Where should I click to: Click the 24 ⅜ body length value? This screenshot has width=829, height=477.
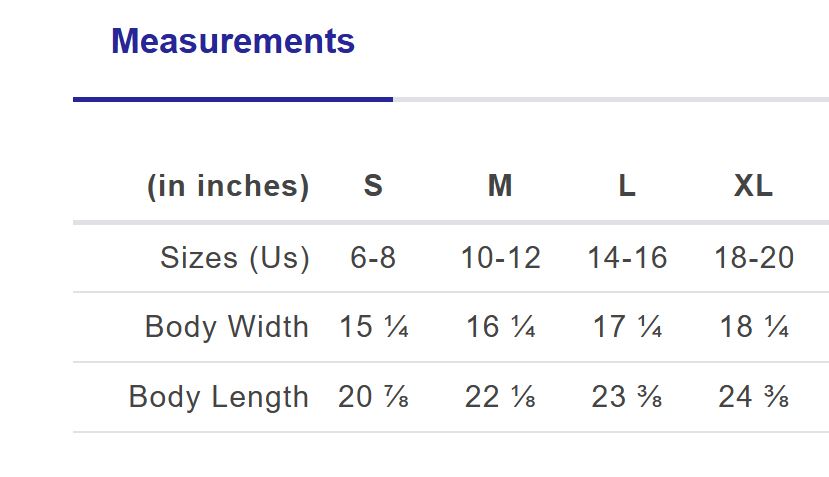[x=754, y=397]
